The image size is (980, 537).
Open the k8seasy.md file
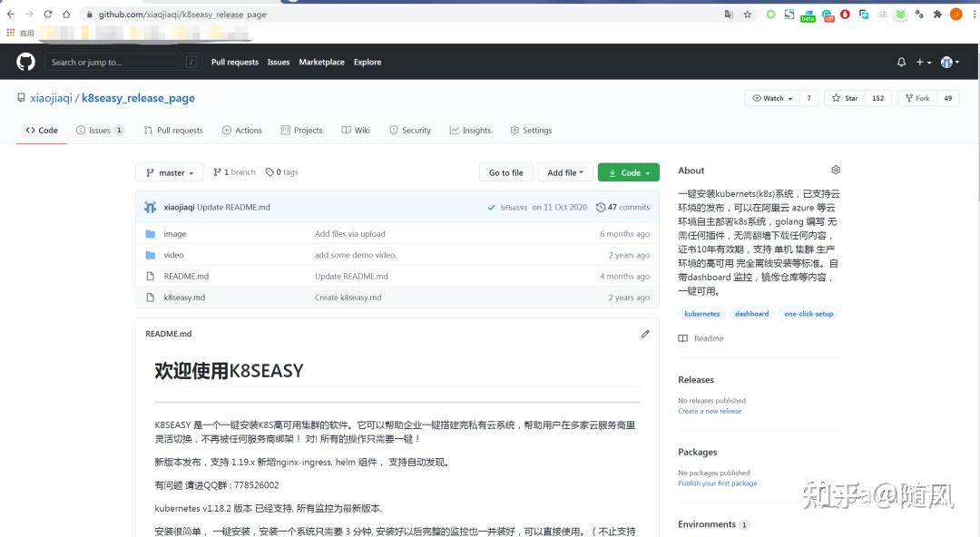click(184, 298)
